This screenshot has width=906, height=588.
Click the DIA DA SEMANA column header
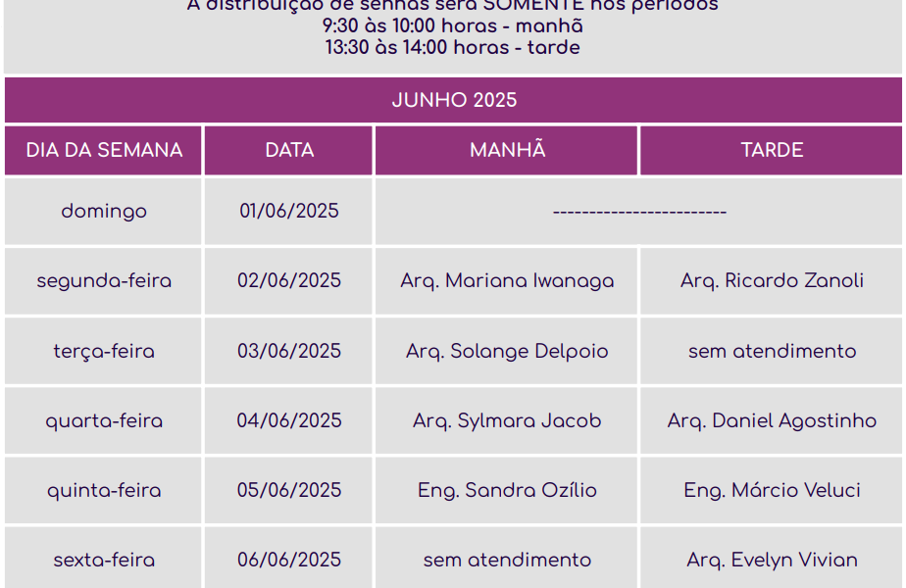[104, 150]
